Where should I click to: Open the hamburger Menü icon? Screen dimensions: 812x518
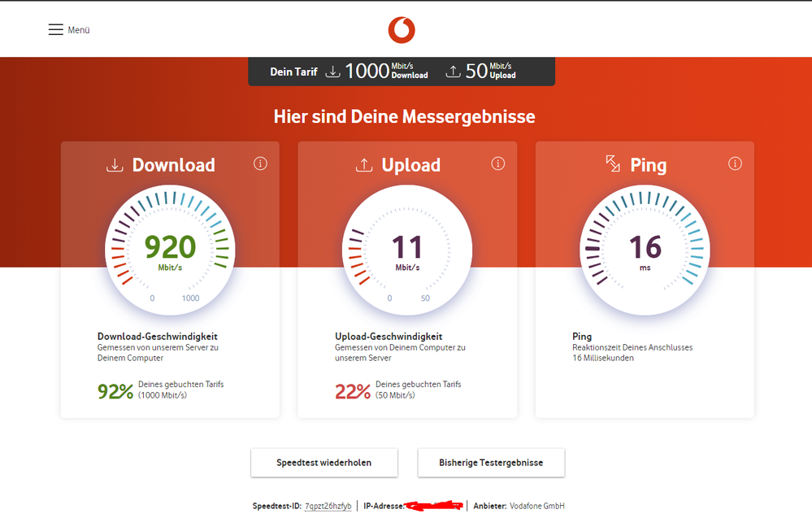(x=56, y=29)
